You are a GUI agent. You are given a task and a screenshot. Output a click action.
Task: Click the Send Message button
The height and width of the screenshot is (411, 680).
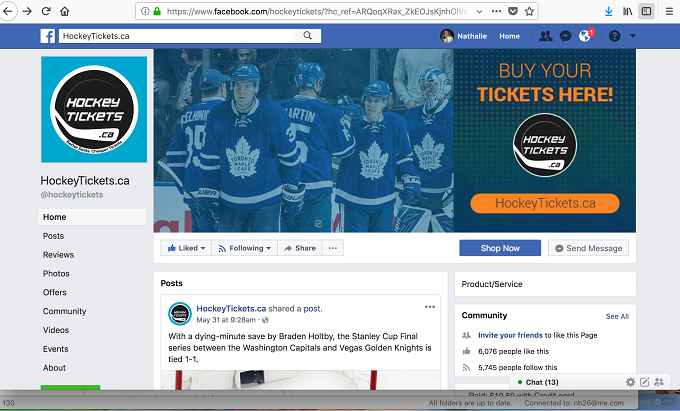click(588, 248)
